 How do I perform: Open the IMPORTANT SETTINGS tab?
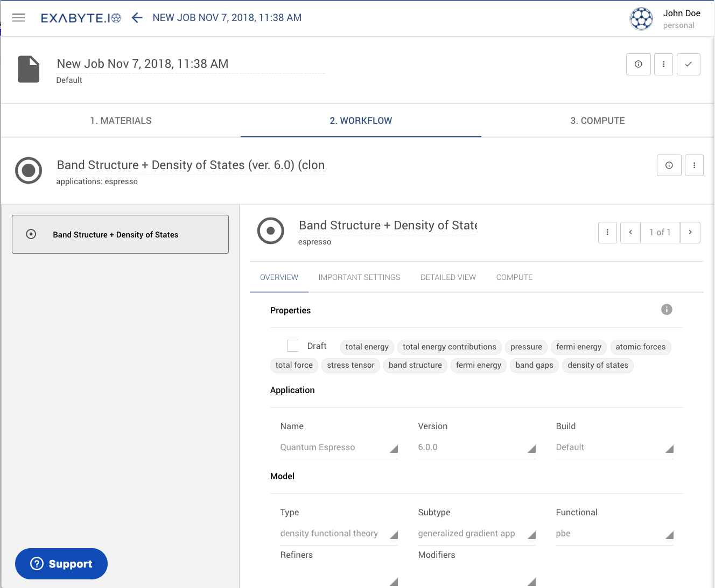(359, 277)
